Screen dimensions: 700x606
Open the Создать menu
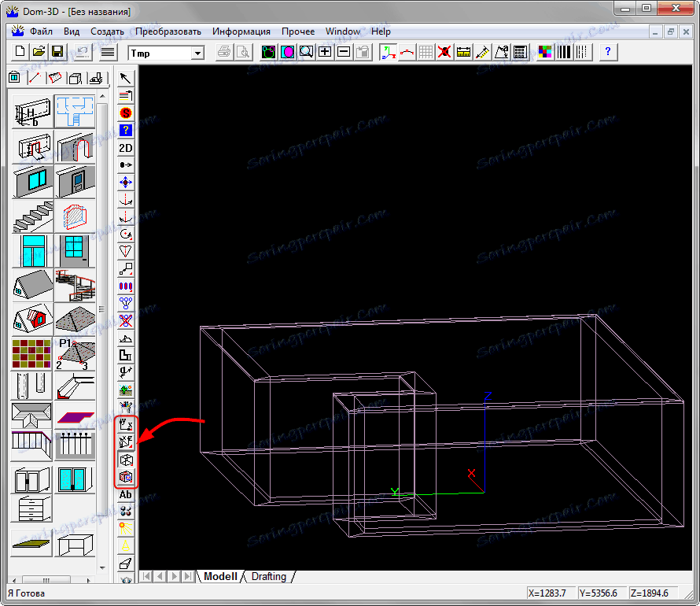(x=107, y=31)
